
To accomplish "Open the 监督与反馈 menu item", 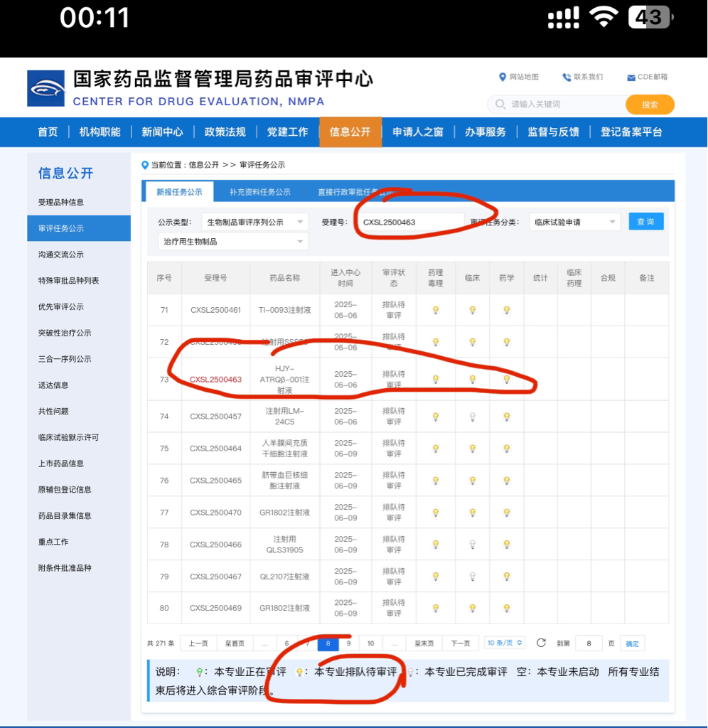I will point(554,132).
